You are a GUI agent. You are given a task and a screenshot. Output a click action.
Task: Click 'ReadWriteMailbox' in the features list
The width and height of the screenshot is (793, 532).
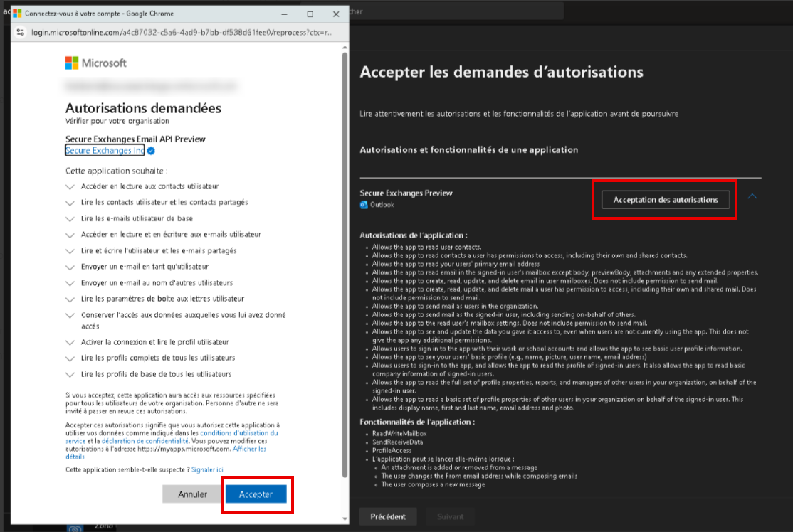pos(399,433)
